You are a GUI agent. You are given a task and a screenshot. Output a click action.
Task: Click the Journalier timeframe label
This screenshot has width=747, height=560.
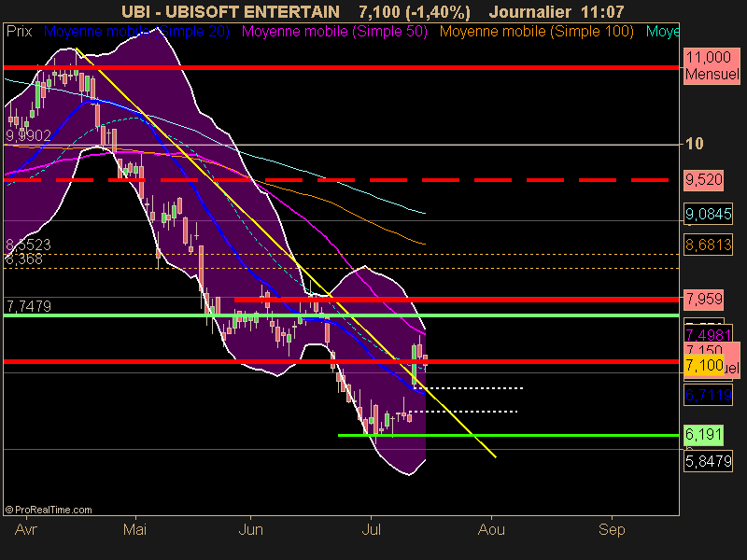[530, 11]
